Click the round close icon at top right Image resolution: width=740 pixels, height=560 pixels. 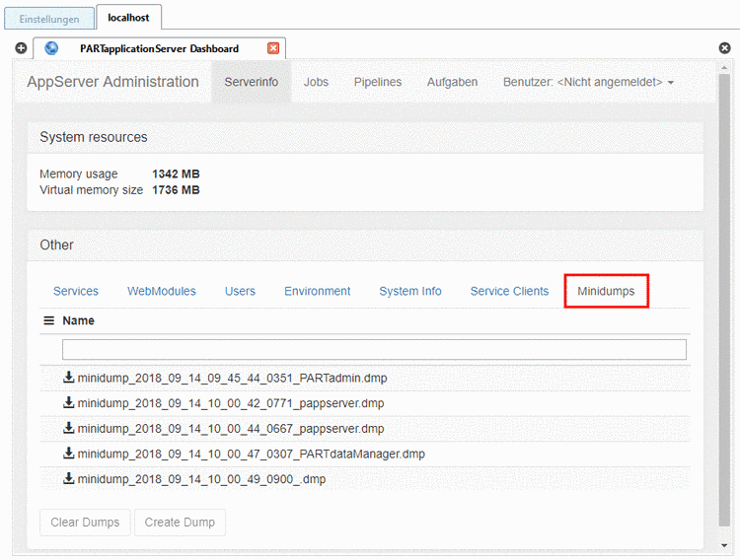pyautogui.click(x=725, y=48)
